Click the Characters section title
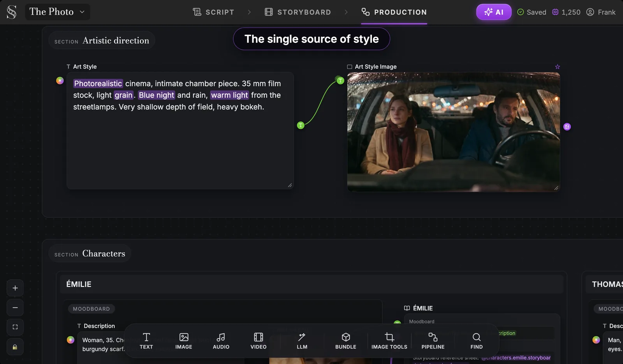 pyautogui.click(x=104, y=253)
